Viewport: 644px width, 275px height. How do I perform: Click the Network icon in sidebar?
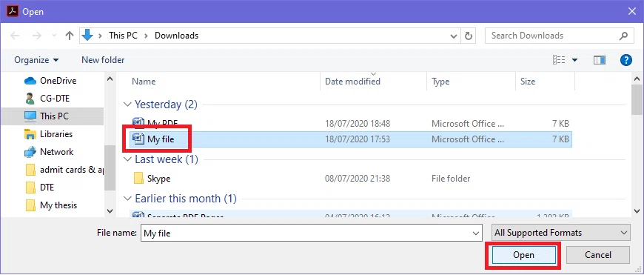pos(30,152)
